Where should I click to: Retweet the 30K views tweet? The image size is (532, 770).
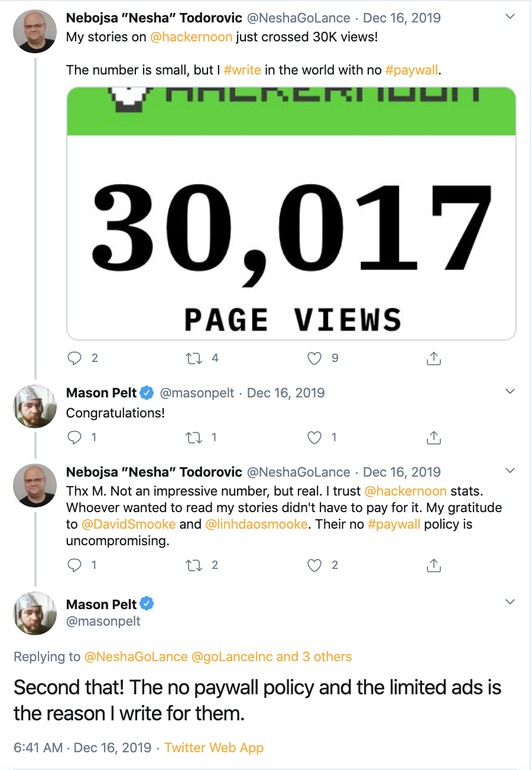tap(194, 358)
